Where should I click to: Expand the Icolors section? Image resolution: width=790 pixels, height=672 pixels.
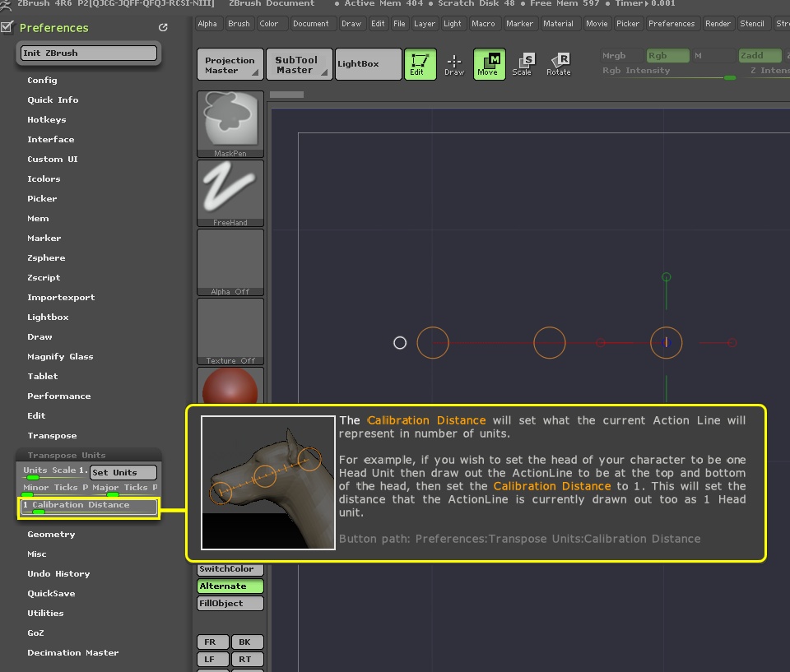click(44, 178)
